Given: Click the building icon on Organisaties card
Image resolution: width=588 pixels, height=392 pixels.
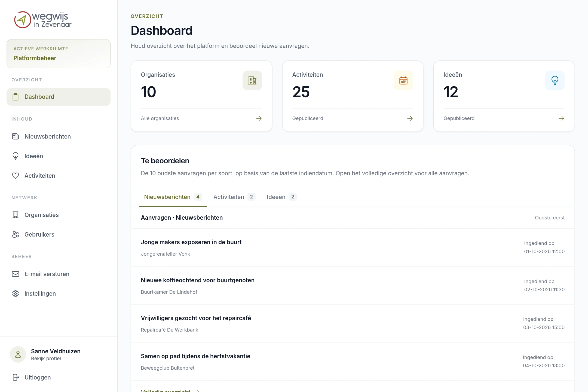Looking at the screenshot, I should click(252, 80).
